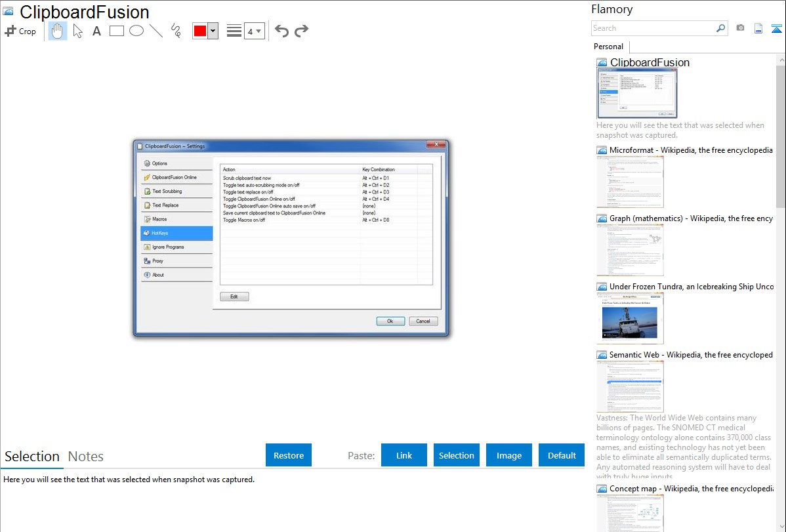Click Microformat snapshot title text

tap(691, 150)
